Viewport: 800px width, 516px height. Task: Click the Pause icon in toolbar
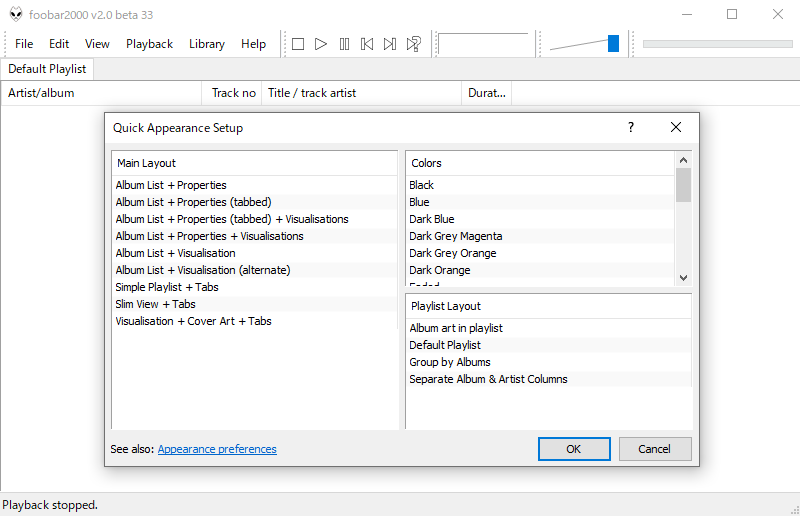pyautogui.click(x=344, y=44)
